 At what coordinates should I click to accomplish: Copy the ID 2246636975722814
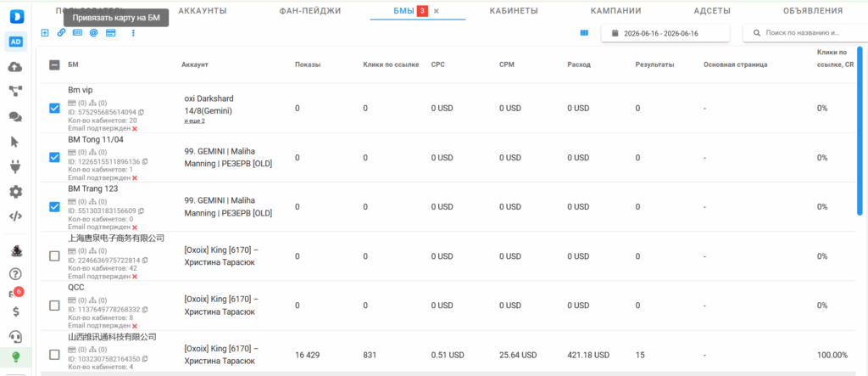point(145,260)
